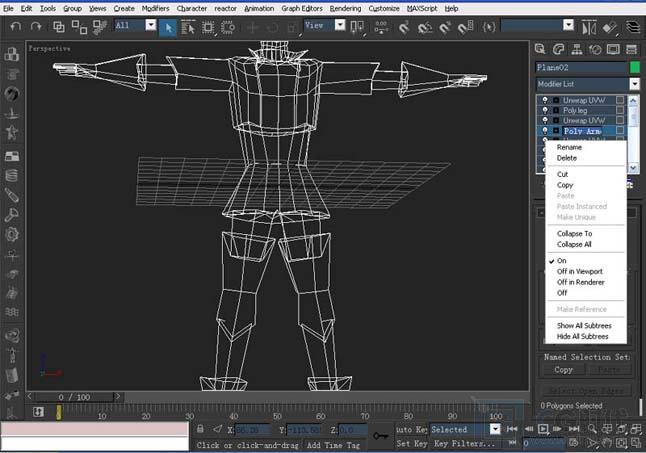This screenshot has width=646, height=453.
Task: Click the Use Pivot Point Center icon
Action: [357, 28]
